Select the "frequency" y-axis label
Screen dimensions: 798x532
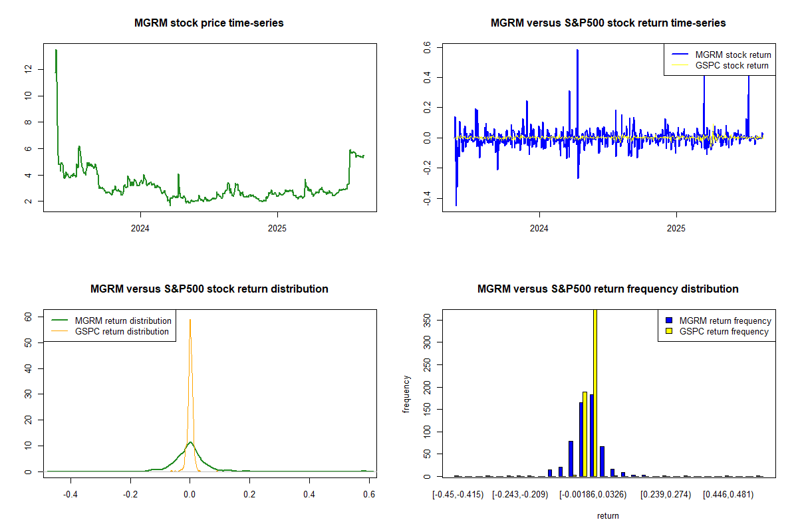407,394
